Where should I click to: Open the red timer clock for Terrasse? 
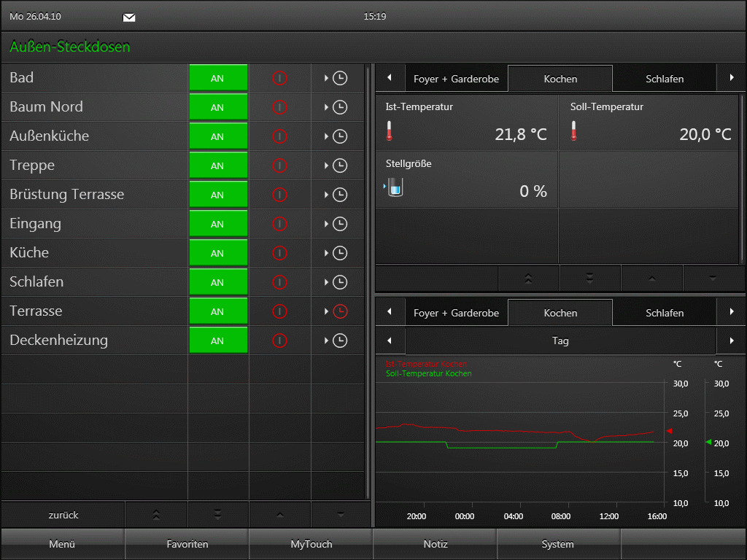pyautogui.click(x=340, y=311)
